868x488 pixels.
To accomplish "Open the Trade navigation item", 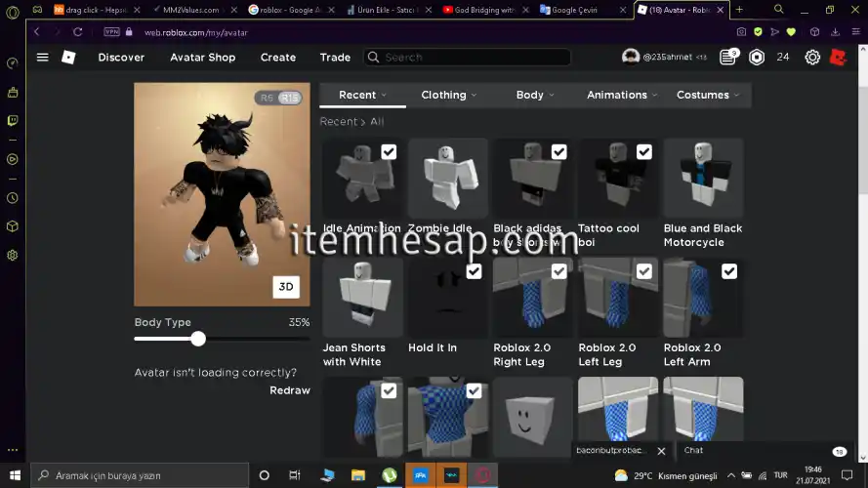I will coord(335,58).
